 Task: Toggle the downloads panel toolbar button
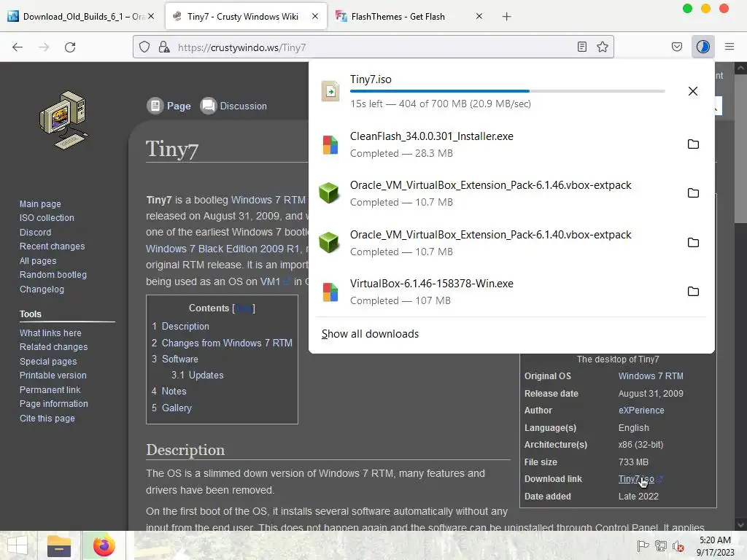coord(703,47)
